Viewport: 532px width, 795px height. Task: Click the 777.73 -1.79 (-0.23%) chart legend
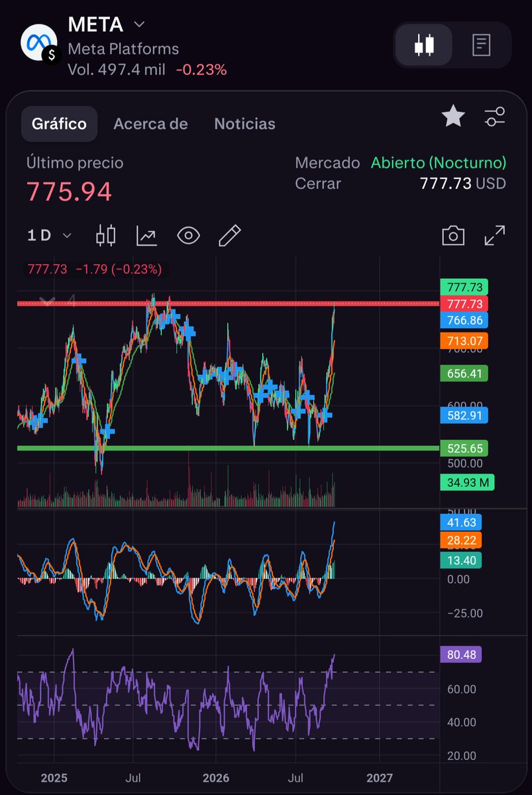[94, 269]
